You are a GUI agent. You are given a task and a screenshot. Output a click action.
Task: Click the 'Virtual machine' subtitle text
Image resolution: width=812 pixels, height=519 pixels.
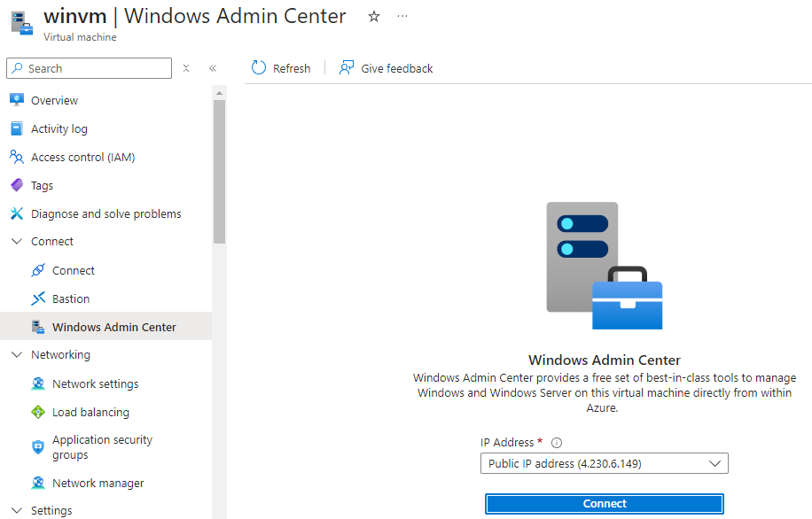[x=80, y=37]
